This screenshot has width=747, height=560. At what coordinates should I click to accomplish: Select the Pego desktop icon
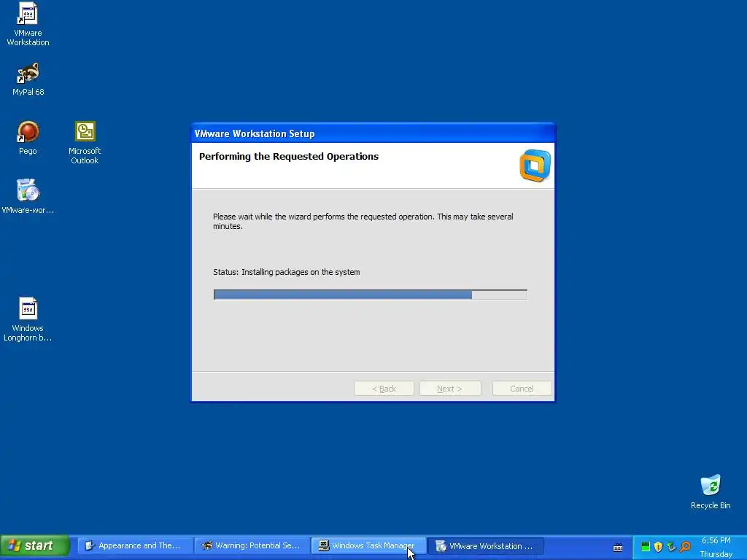[28, 138]
